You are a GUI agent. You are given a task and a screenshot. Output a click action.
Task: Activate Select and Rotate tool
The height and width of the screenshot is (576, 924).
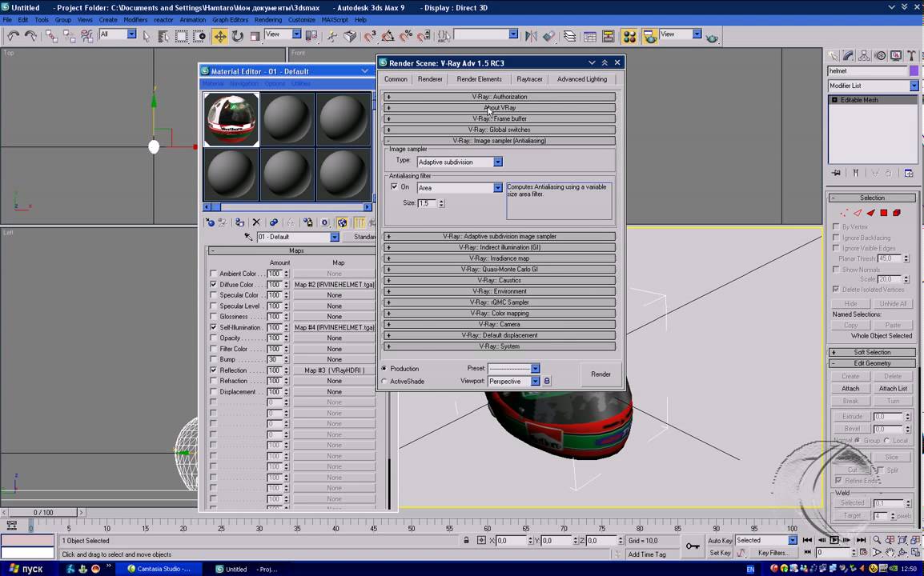pyautogui.click(x=237, y=37)
